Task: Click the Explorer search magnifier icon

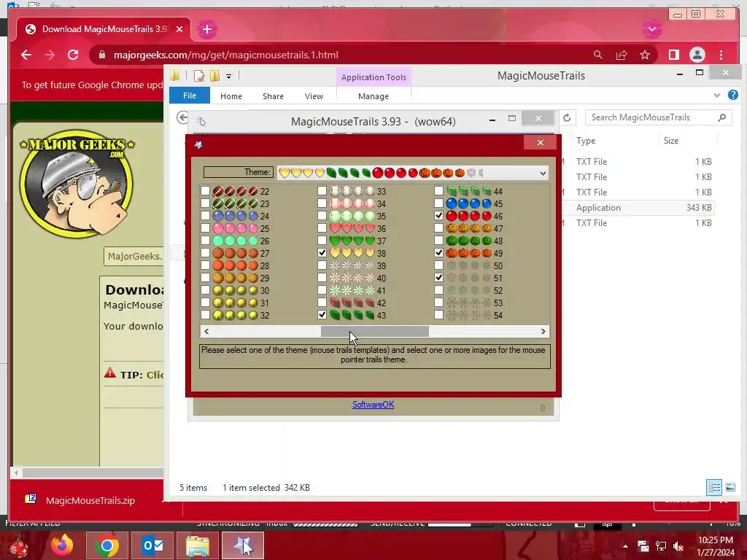Action: 721,117
